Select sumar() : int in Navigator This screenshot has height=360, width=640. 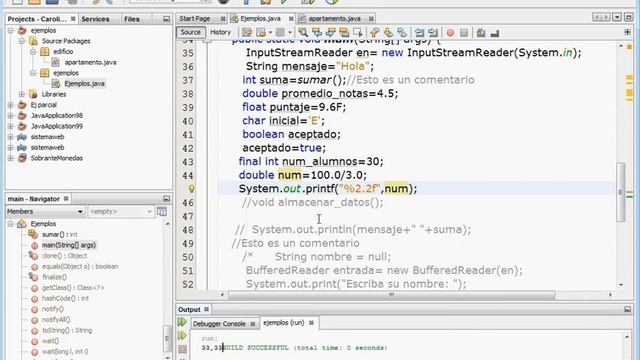(x=60, y=234)
